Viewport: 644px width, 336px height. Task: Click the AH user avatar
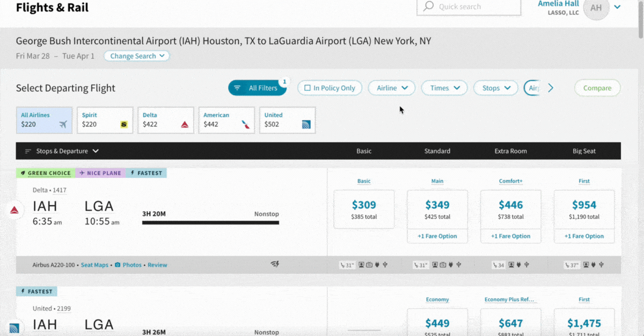pyautogui.click(x=596, y=8)
